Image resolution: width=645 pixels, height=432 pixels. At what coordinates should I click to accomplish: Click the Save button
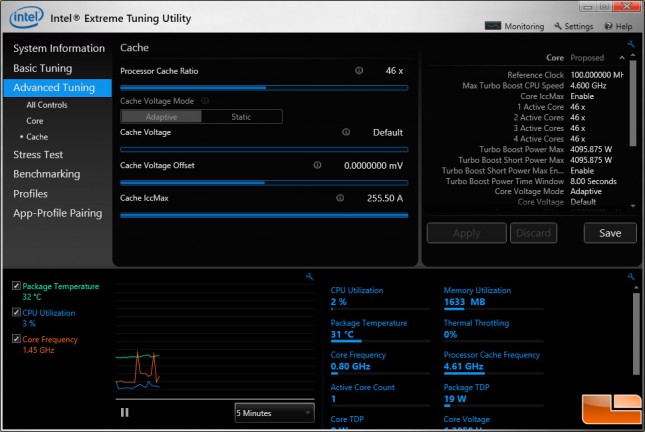tap(610, 233)
